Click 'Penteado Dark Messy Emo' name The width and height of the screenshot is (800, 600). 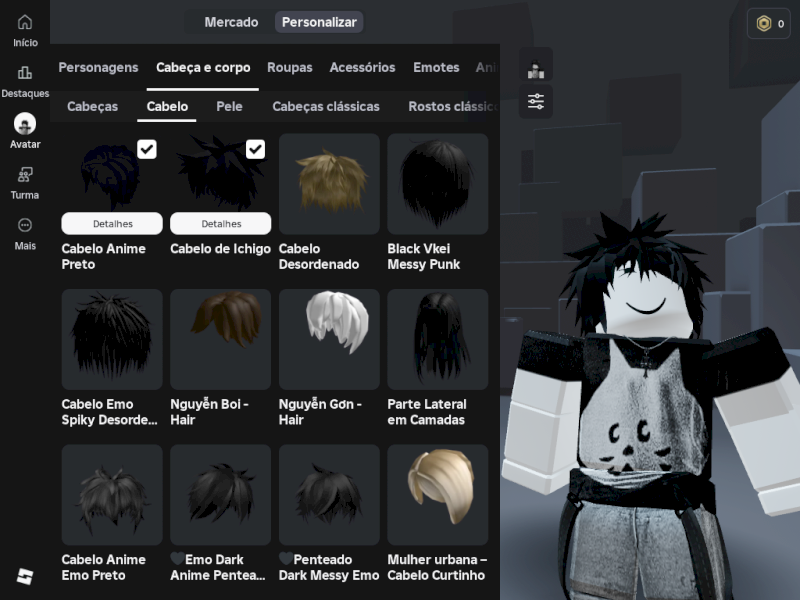coord(329,567)
